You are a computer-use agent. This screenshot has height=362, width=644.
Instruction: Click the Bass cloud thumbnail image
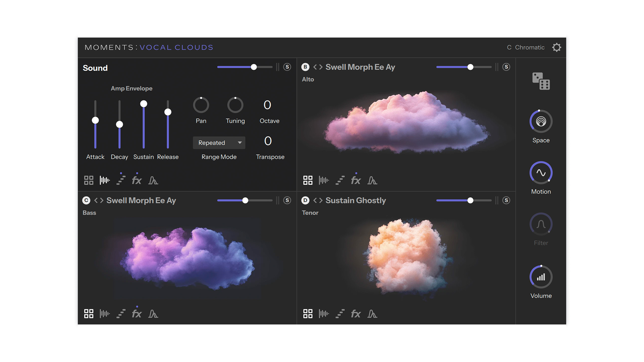[188, 258]
